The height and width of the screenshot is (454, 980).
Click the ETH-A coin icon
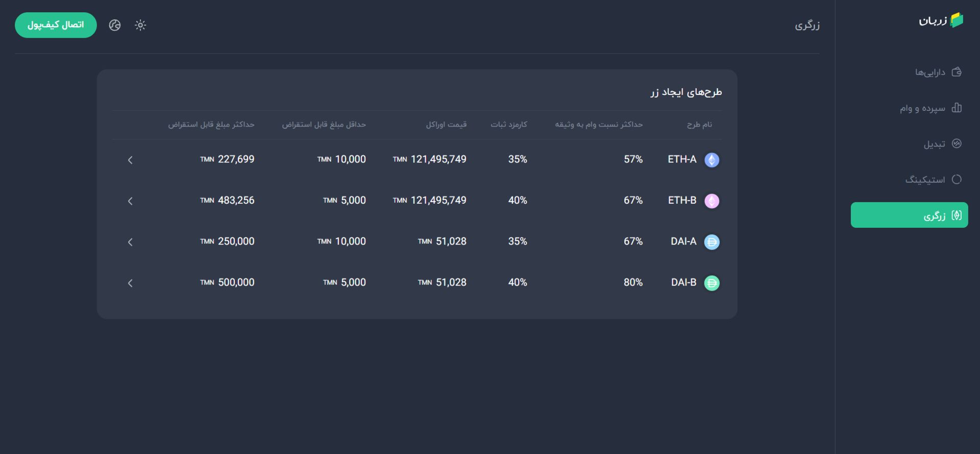[712, 160]
